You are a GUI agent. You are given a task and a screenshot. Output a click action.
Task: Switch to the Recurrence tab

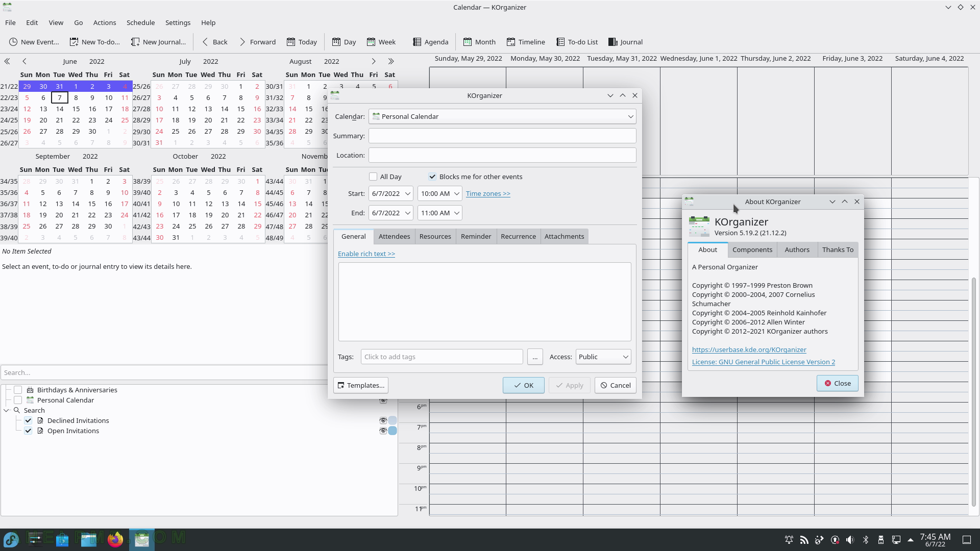click(x=518, y=236)
